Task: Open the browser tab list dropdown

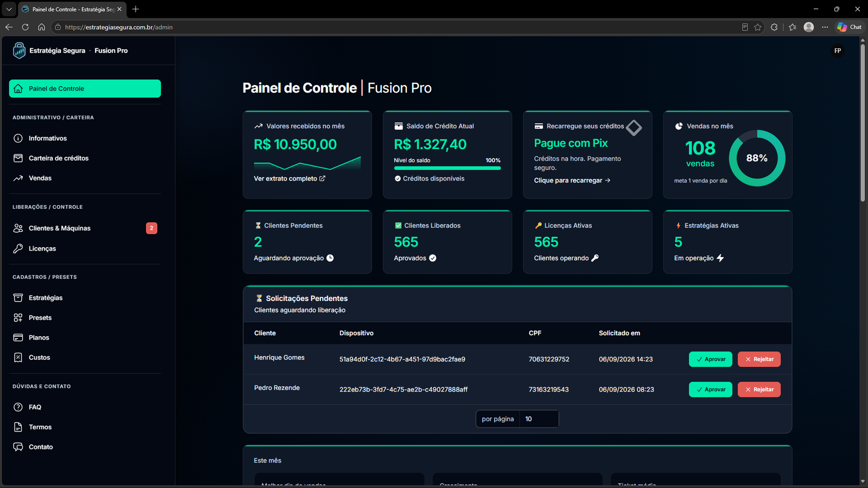Action: click(x=9, y=9)
